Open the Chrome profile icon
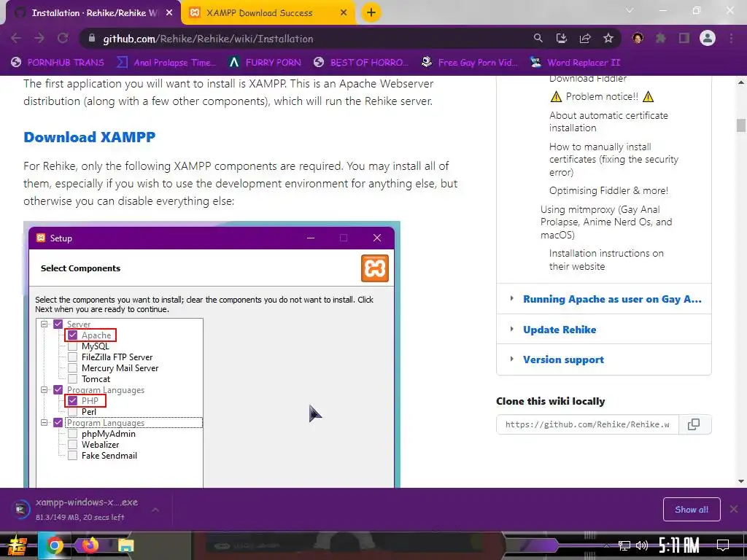 click(708, 38)
